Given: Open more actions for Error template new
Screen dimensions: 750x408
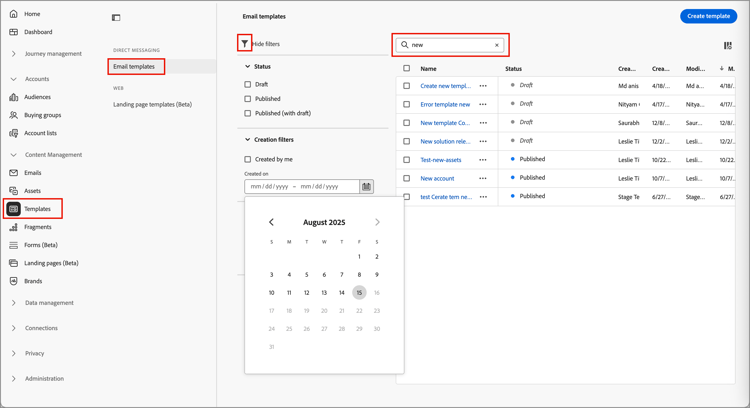Looking at the screenshot, I should click(x=483, y=104).
